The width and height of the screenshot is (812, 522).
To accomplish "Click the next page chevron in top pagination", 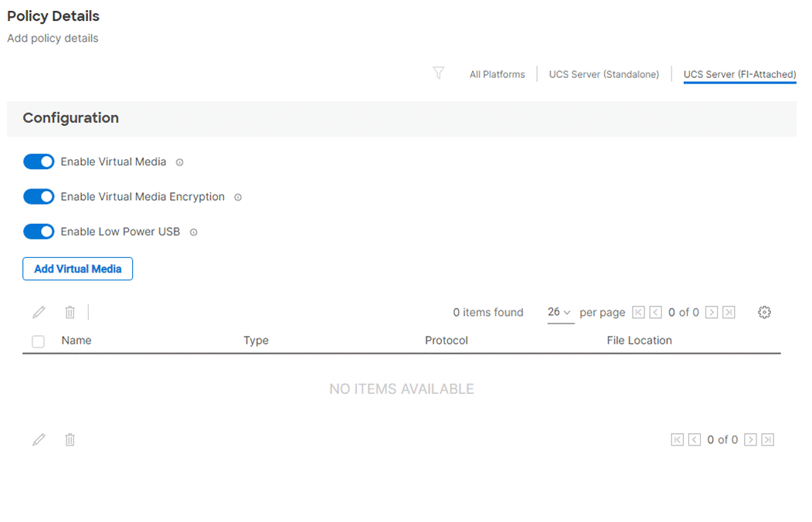I will [712, 312].
